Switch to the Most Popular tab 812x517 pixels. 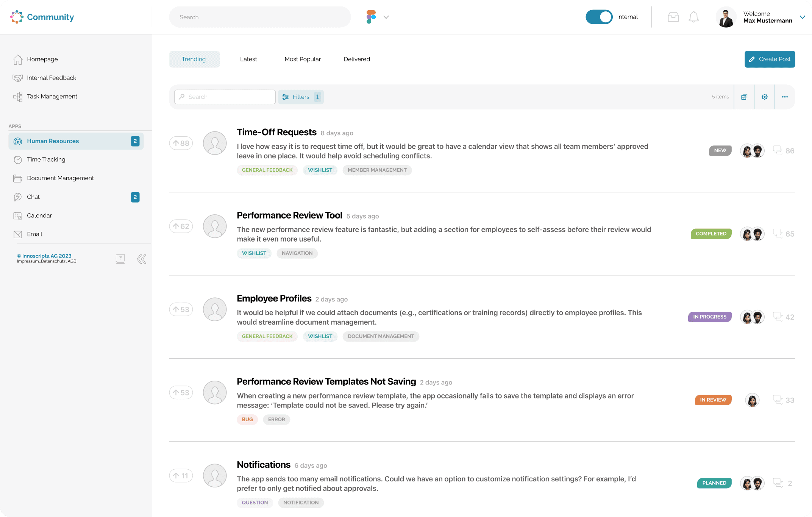click(x=303, y=59)
